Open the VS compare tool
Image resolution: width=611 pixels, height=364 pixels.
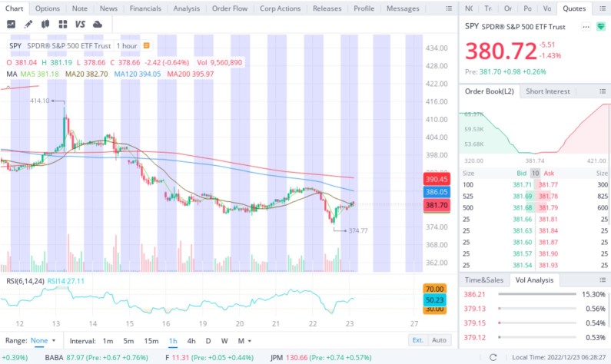pyautogui.click(x=80, y=24)
